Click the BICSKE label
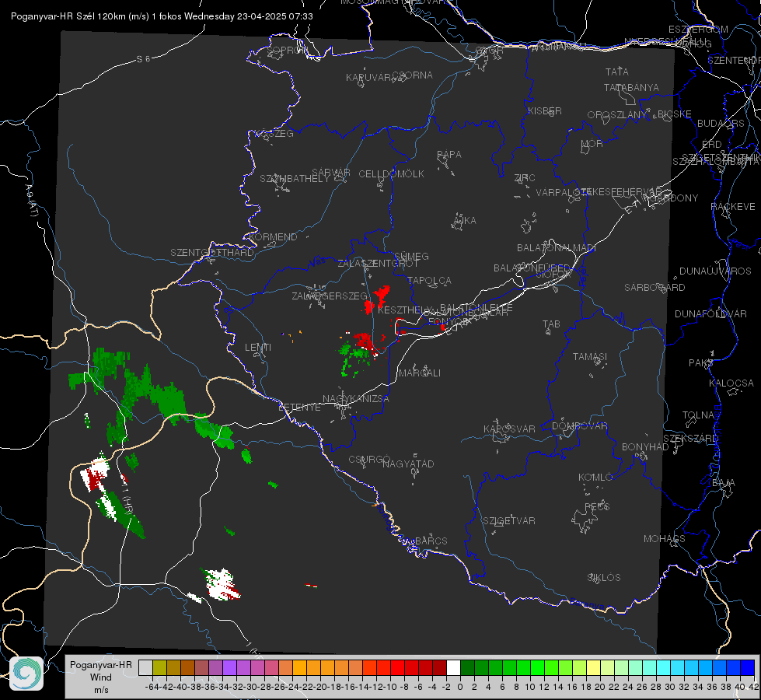This screenshot has width=761, height=700. [x=675, y=114]
